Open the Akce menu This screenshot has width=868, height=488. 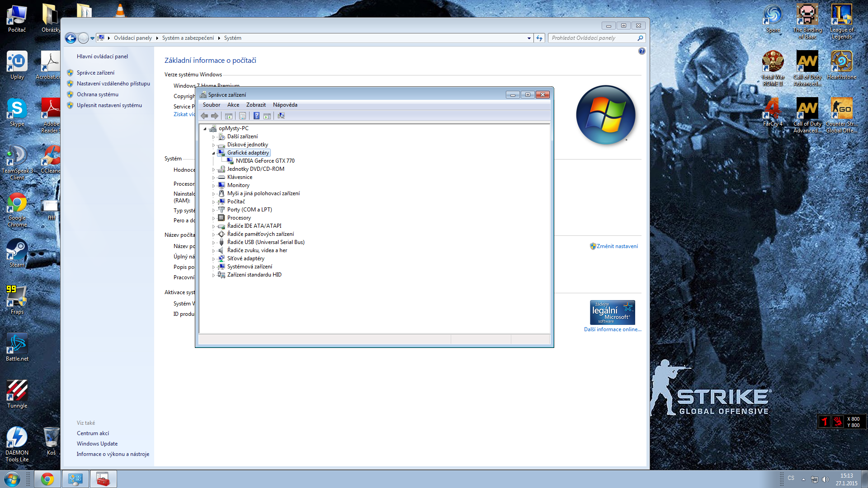[x=233, y=105]
